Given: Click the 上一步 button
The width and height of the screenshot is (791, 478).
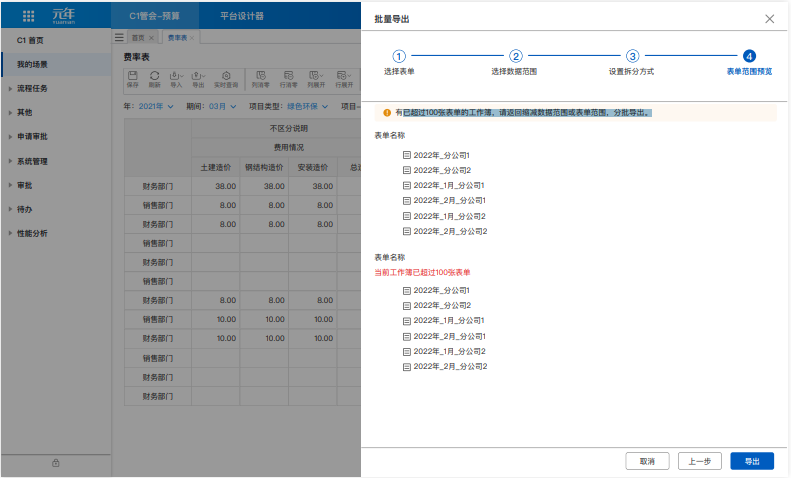Looking at the screenshot, I should pos(700,461).
